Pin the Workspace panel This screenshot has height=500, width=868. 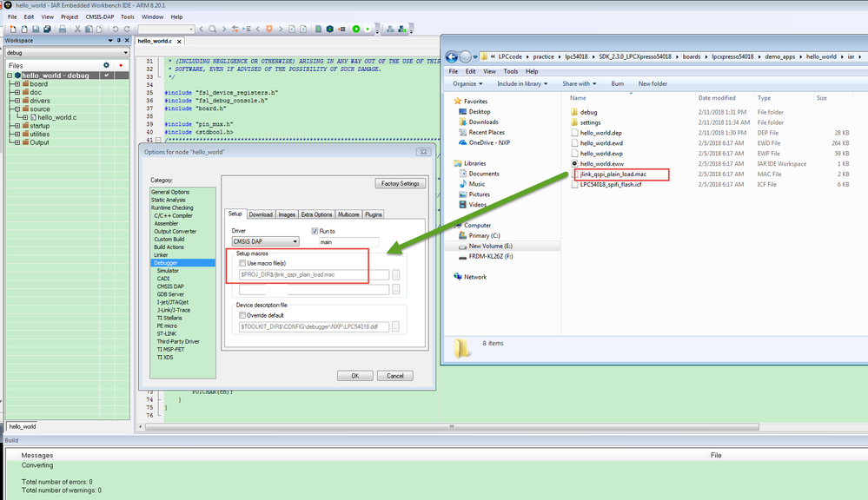pyautogui.click(x=118, y=41)
